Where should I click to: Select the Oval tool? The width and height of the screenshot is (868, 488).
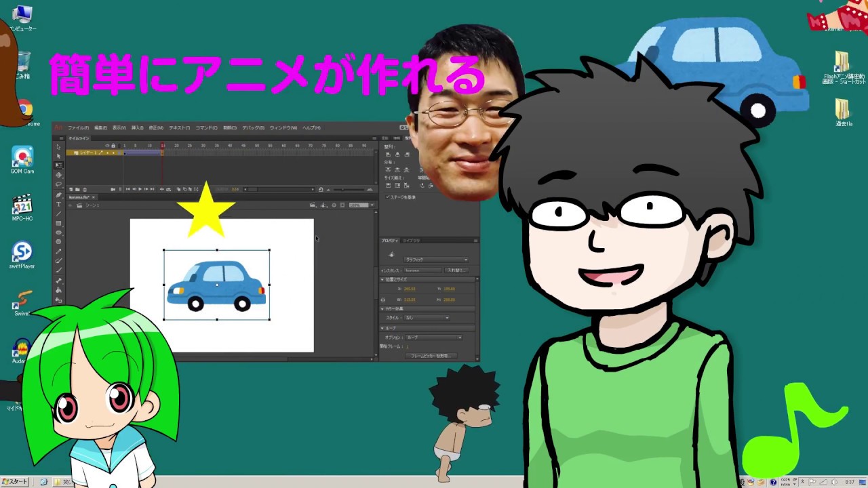(58, 232)
